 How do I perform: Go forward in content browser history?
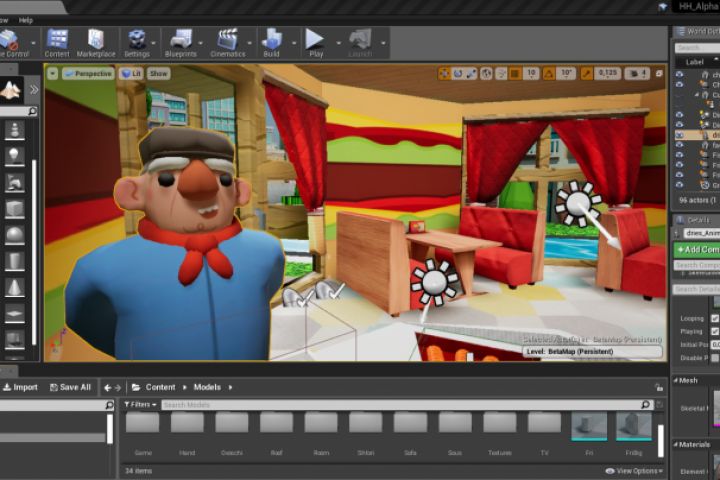(118, 388)
